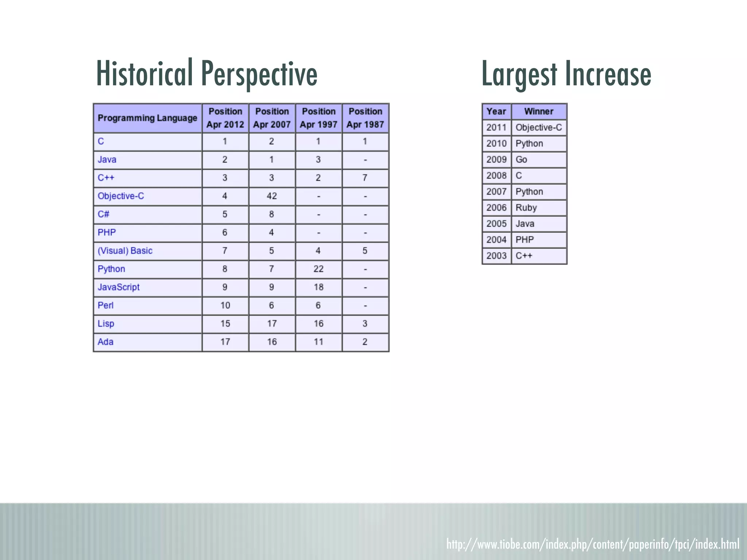Image resolution: width=747 pixels, height=560 pixels.
Task: Click Ada's Apr 2007 position 16
Action: 272,342
